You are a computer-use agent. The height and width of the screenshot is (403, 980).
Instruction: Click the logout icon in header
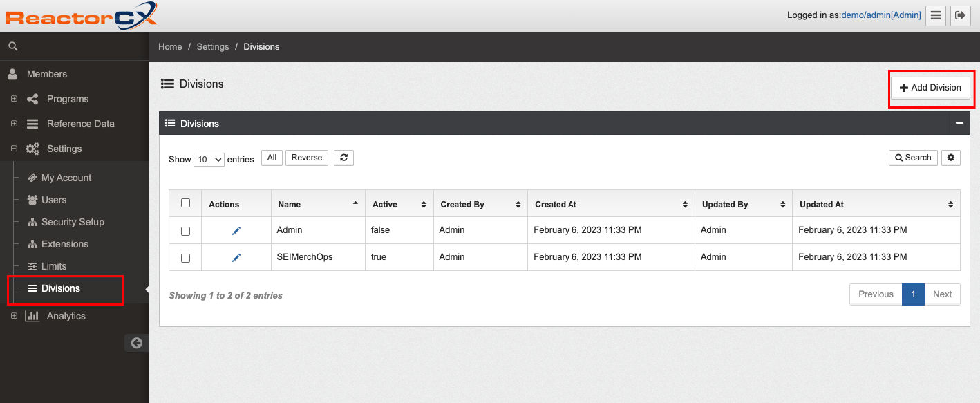[960, 15]
